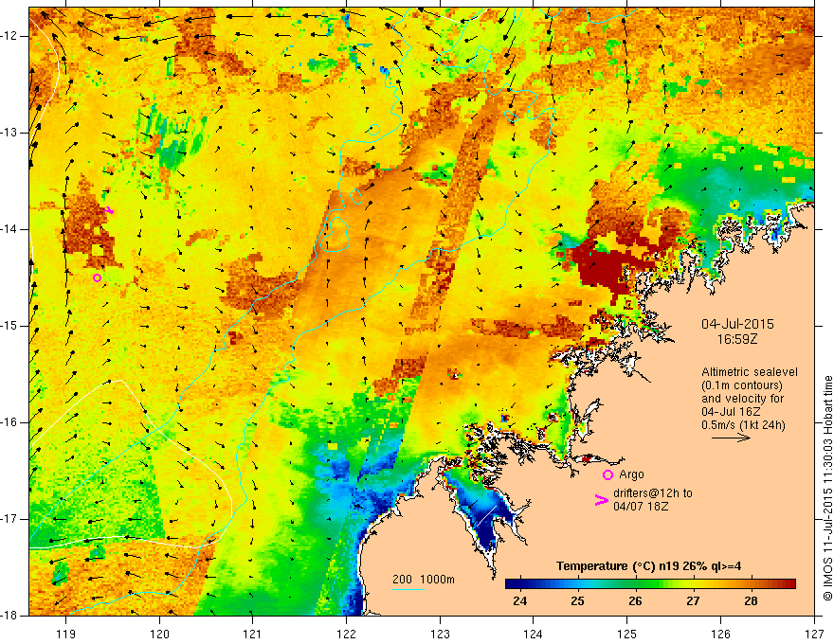
Task: Click the longitude axis label 127
Action: (x=814, y=634)
